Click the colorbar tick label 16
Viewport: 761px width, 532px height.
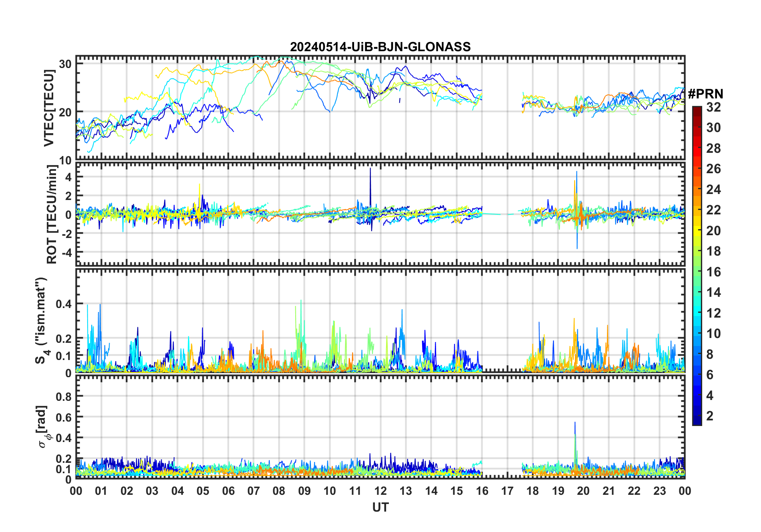[713, 272]
